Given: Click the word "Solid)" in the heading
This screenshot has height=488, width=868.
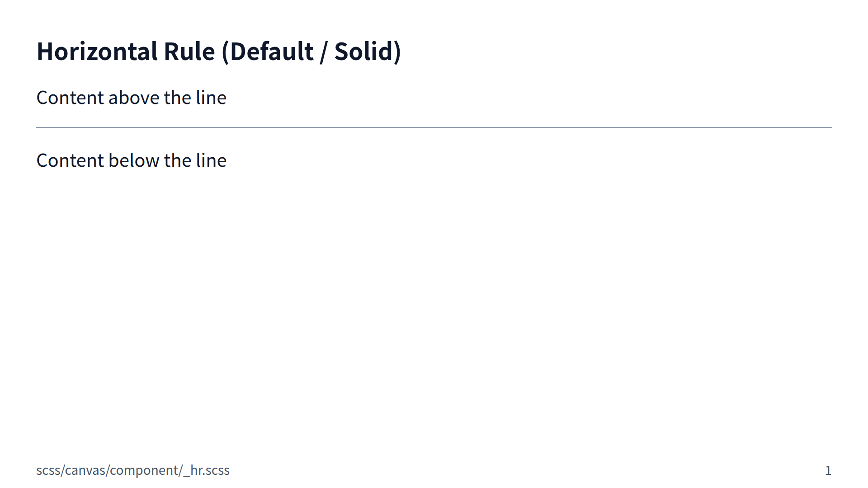Looking at the screenshot, I should pos(368,52).
